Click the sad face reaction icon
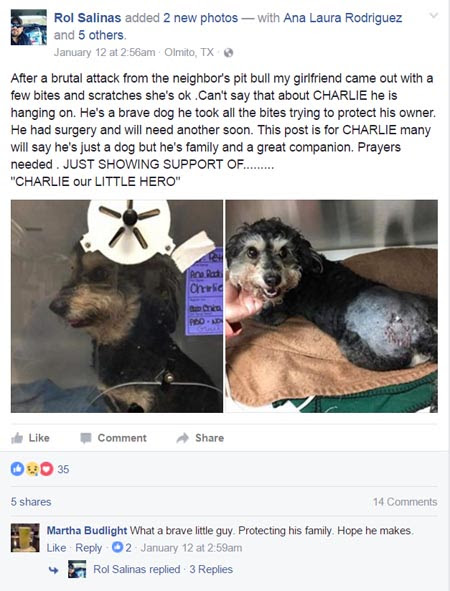The image size is (450, 591). coord(32,469)
